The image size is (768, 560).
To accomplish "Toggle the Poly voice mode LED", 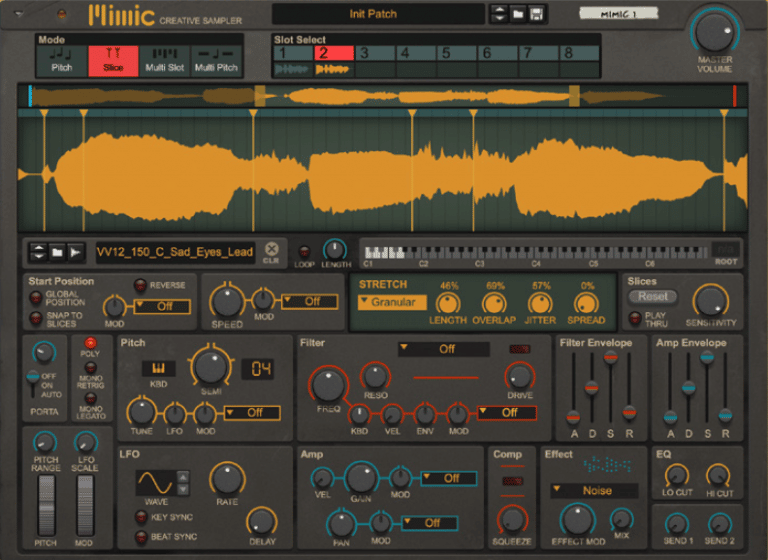I will [x=90, y=342].
